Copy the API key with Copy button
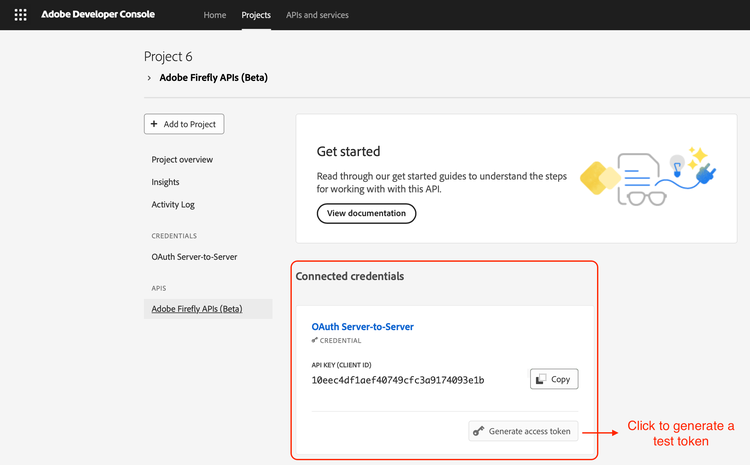The height and width of the screenshot is (465, 750). point(554,379)
